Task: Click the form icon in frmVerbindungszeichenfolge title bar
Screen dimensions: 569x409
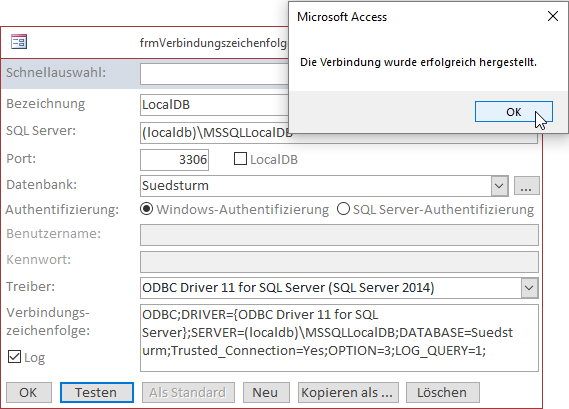Action: 19,42
